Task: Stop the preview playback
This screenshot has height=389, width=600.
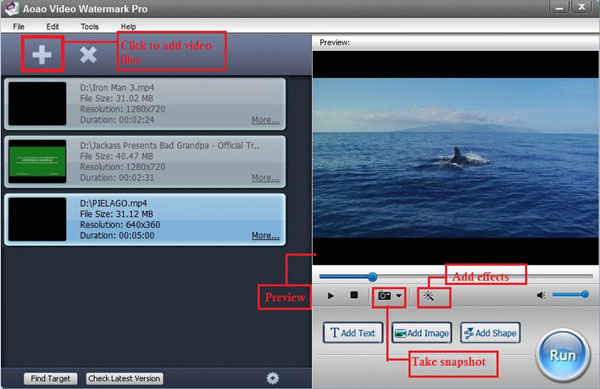Action: (354, 295)
